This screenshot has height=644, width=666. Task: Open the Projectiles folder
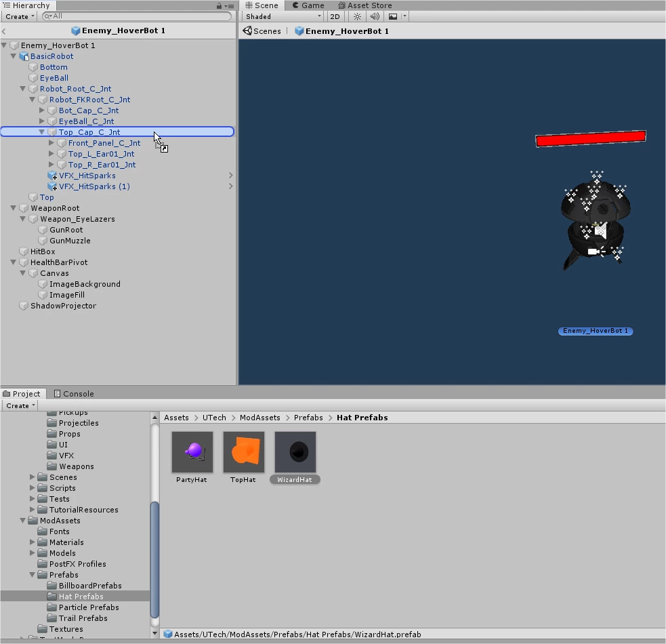tap(78, 423)
